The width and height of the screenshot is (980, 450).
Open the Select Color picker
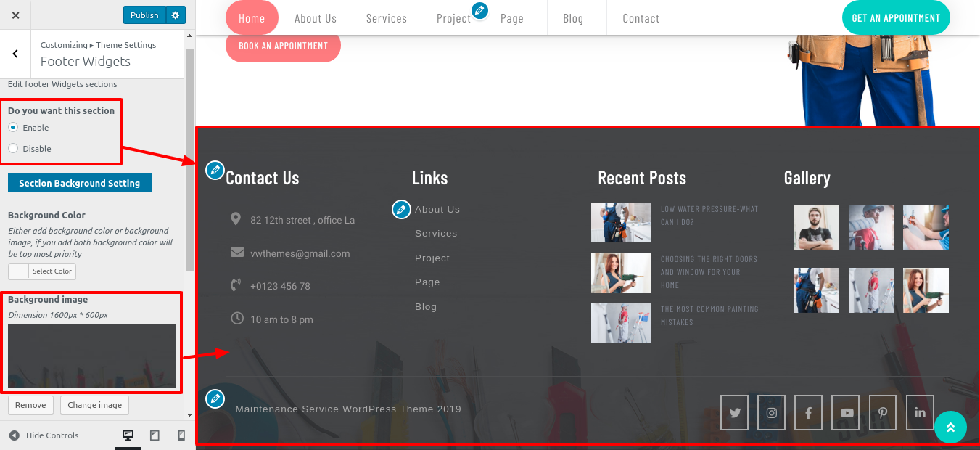pos(42,271)
